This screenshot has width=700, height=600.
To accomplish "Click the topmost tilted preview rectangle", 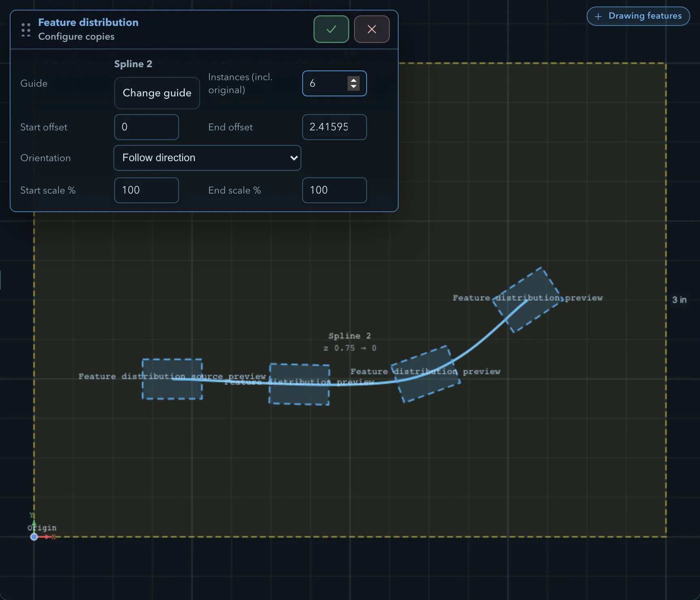I will click(528, 300).
